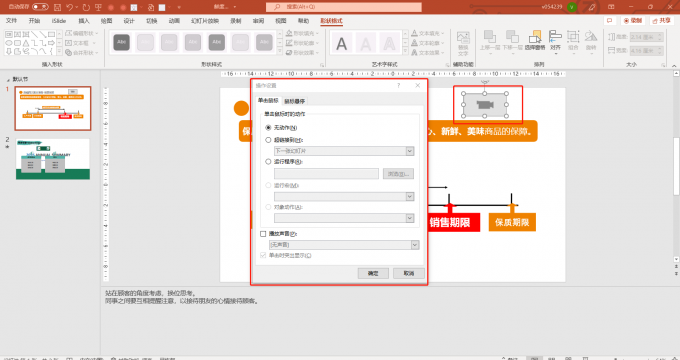Click the comments speech bubble icon

610,20
